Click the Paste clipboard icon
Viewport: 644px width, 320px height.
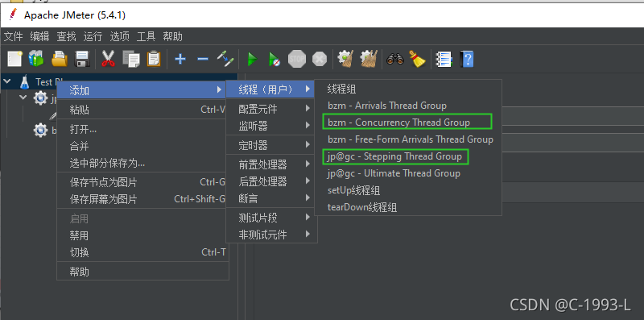point(154,59)
